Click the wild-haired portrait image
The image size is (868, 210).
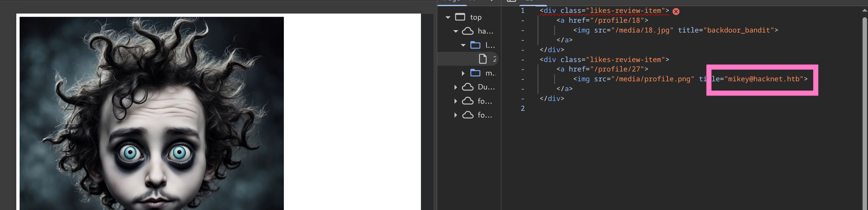[151, 113]
